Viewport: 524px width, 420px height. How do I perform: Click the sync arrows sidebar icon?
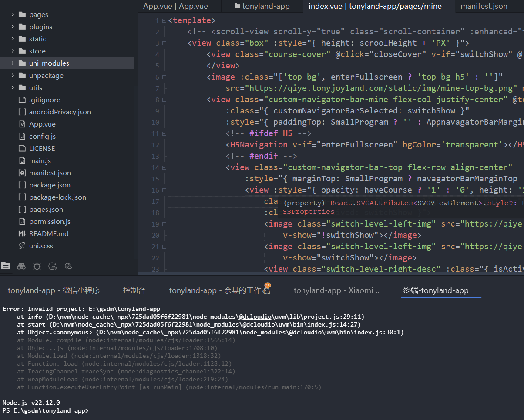tap(53, 266)
